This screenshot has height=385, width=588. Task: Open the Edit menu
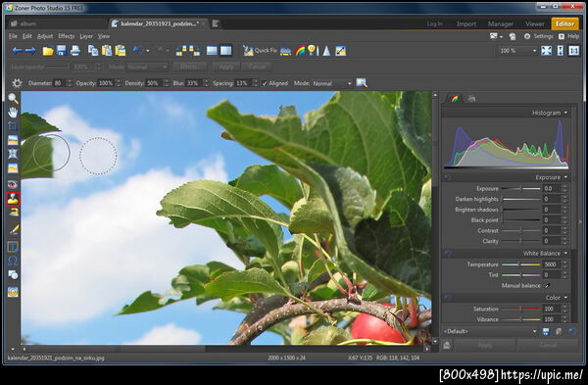click(27, 36)
